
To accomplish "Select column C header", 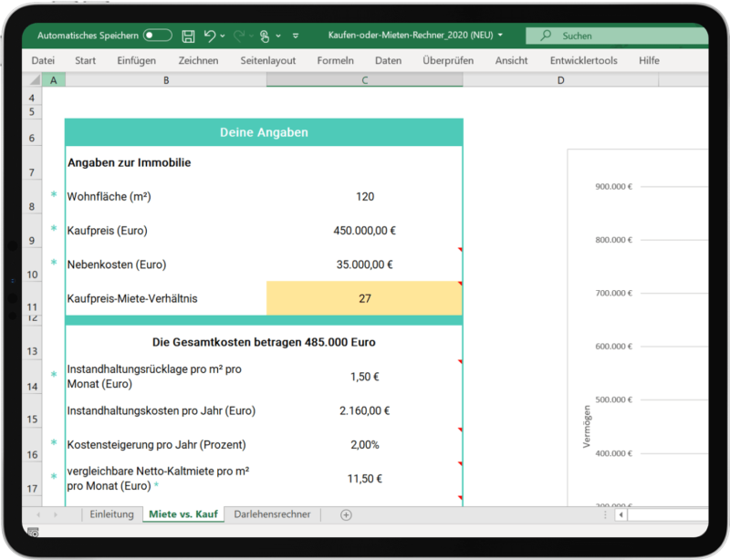I will pyautogui.click(x=364, y=80).
